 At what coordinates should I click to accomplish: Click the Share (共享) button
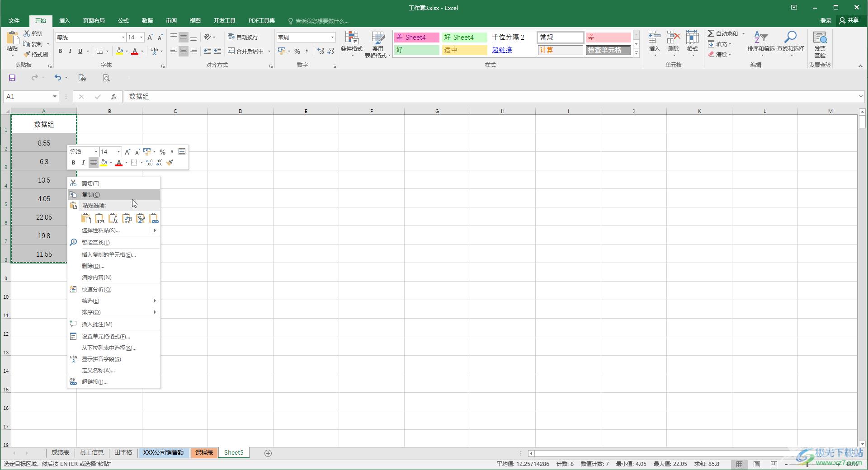(x=849, y=21)
